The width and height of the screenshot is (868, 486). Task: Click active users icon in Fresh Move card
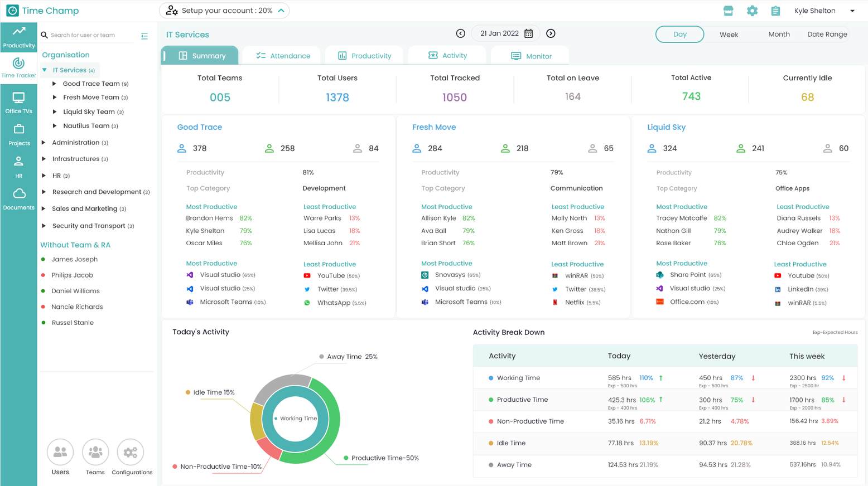505,148
